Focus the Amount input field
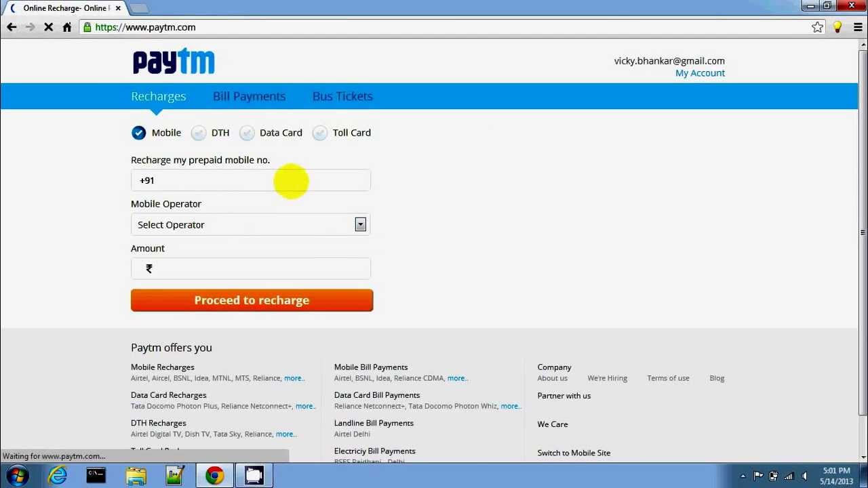 click(x=251, y=268)
